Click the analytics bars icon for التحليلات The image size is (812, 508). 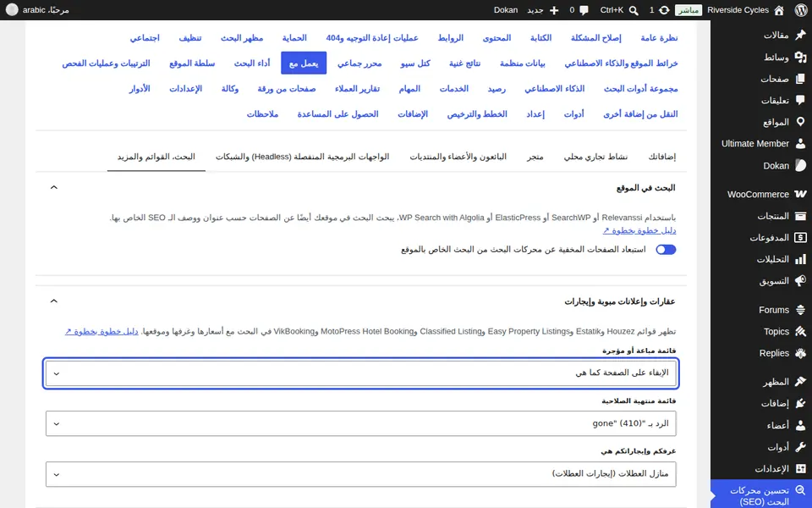click(800, 259)
